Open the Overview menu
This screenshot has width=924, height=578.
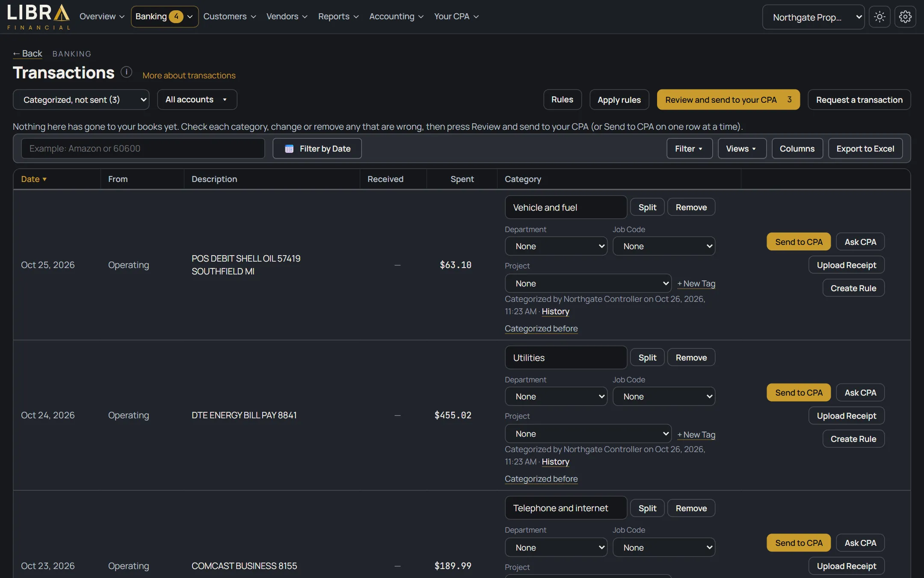[x=102, y=16]
